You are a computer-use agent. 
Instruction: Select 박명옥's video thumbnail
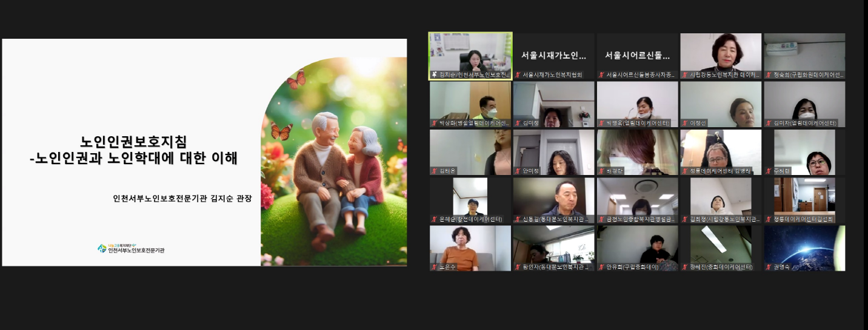(637, 104)
